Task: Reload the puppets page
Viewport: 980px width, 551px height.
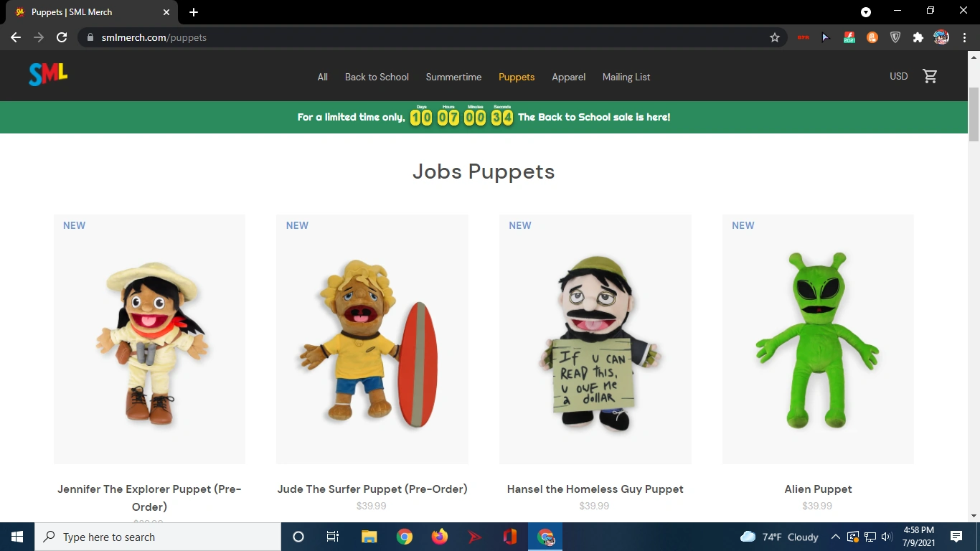Action: pos(61,37)
